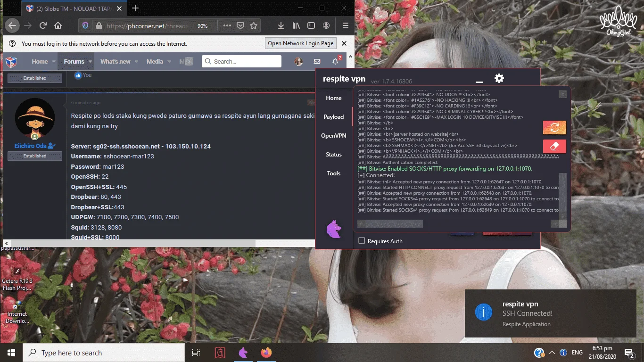Screen dimensions: 644x362
Task: Expand the Media dropdown arrow
Action: (x=169, y=62)
